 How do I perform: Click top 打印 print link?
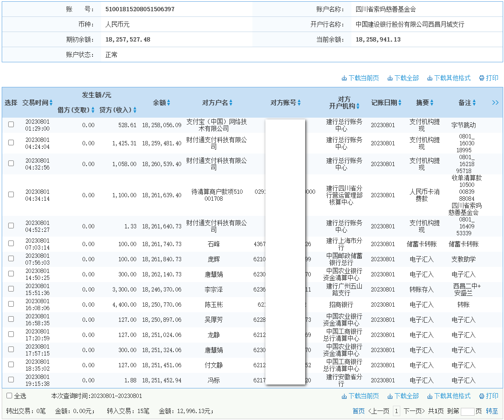tap(488, 78)
